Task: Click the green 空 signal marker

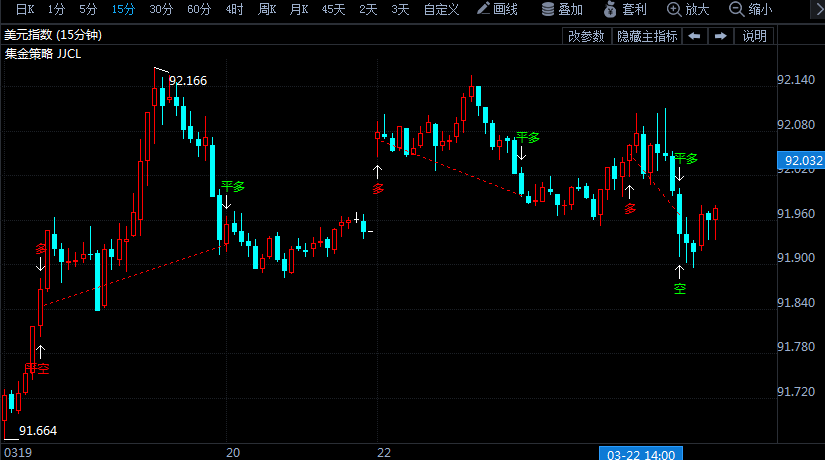Action: pyautogui.click(x=680, y=288)
